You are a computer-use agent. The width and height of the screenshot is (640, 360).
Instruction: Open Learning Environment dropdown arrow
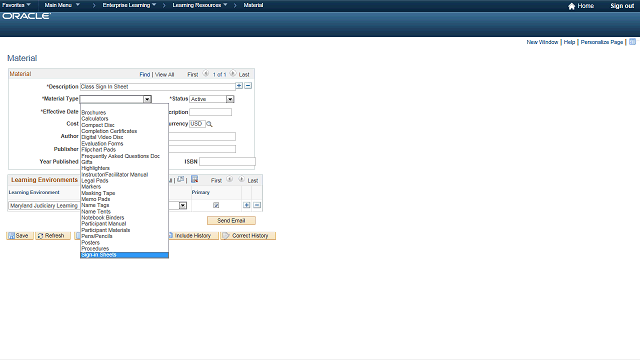183,205
